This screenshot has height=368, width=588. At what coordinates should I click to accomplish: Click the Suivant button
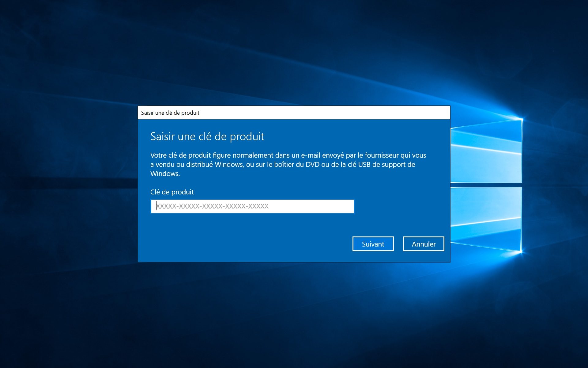[373, 244]
